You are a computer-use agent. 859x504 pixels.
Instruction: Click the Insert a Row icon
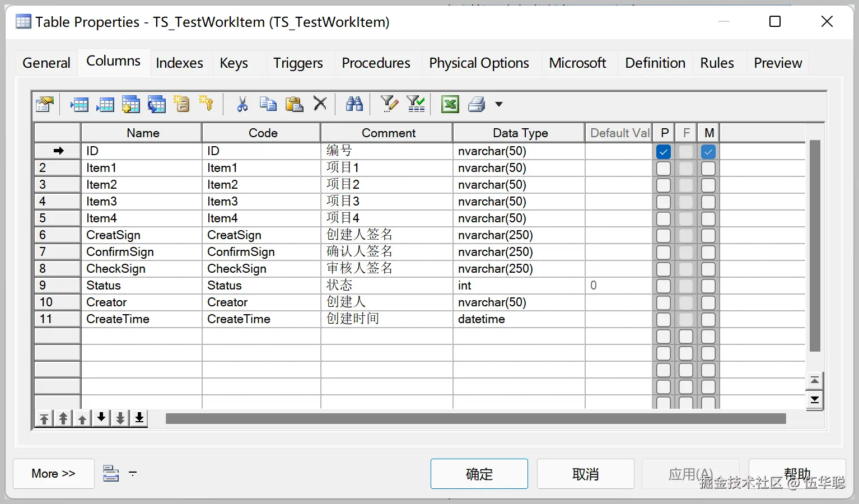point(80,104)
